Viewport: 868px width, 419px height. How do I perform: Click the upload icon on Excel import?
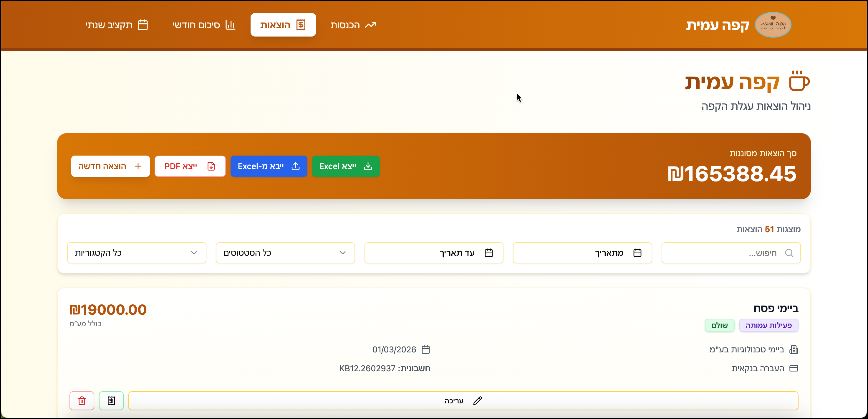tap(296, 166)
